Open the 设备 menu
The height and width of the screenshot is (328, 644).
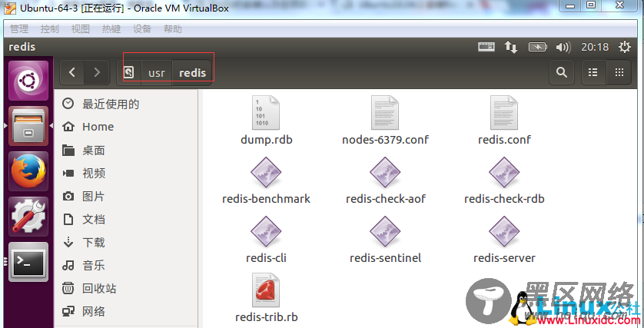[x=142, y=28]
